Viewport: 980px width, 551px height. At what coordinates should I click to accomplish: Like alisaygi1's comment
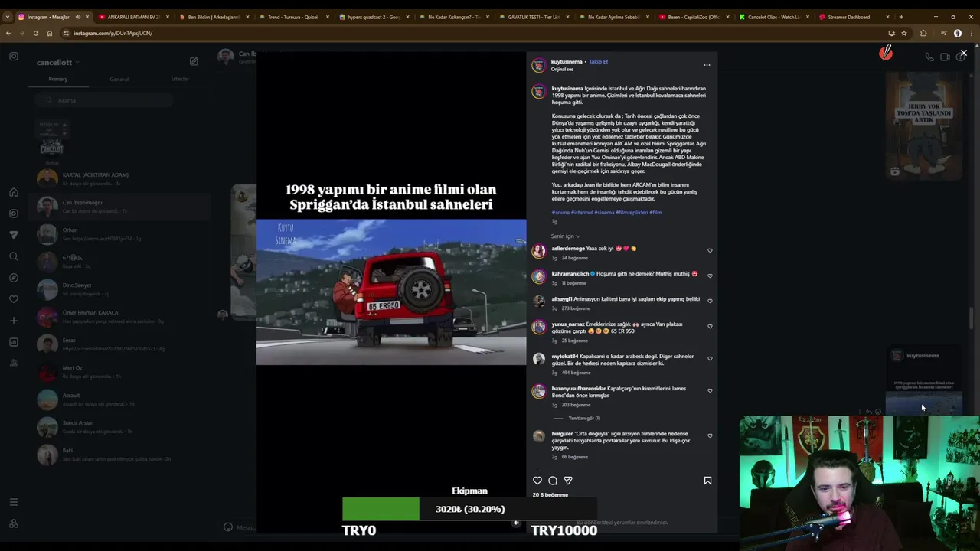coord(710,301)
